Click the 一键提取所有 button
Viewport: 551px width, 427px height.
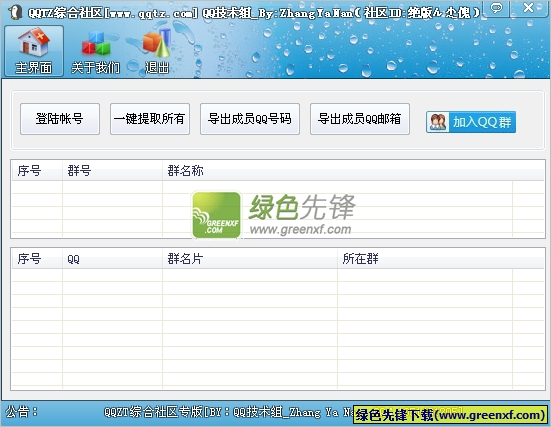[x=150, y=119]
